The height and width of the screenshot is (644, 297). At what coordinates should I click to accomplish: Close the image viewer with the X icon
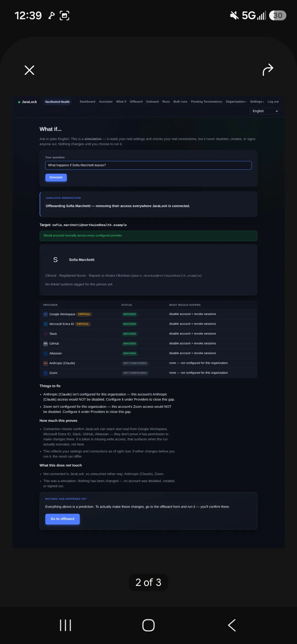coord(29,70)
